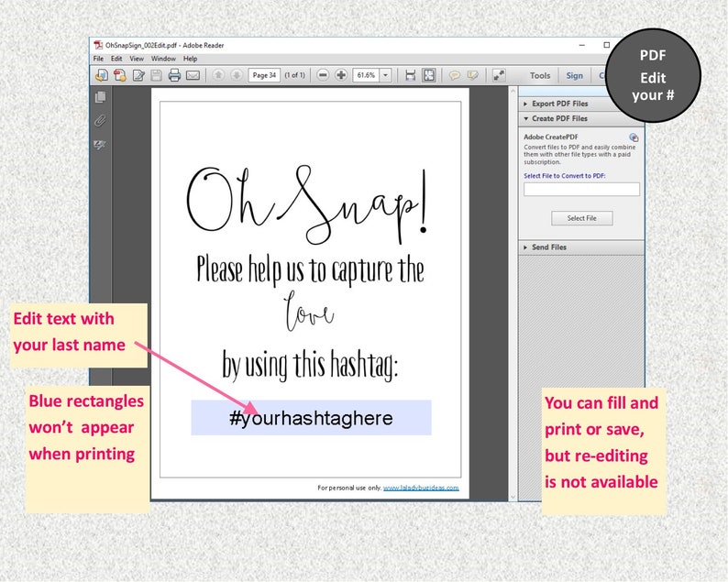Image resolution: width=728 pixels, height=582 pixels.
Task: Click the page number input field
Action: tap(264, 75)
